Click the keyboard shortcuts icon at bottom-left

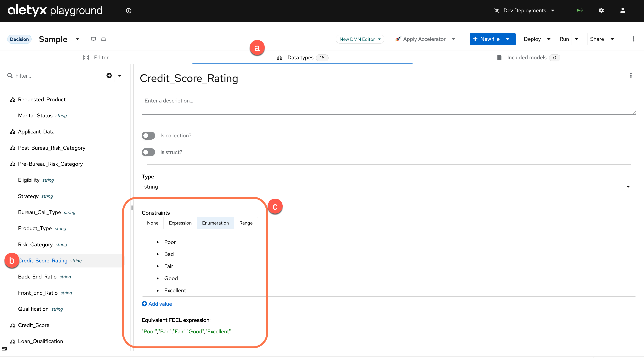pyautogui.click(x=4, y=349)
